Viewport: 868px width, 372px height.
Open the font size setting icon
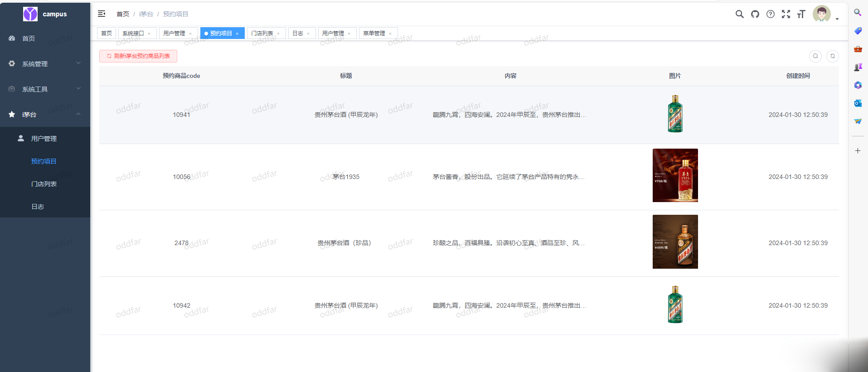pyautogui.click(x=801, y=14)
